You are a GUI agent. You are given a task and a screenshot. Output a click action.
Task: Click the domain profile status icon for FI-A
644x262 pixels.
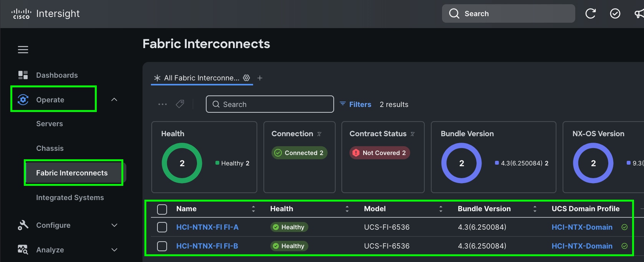[x=624, y=227]
